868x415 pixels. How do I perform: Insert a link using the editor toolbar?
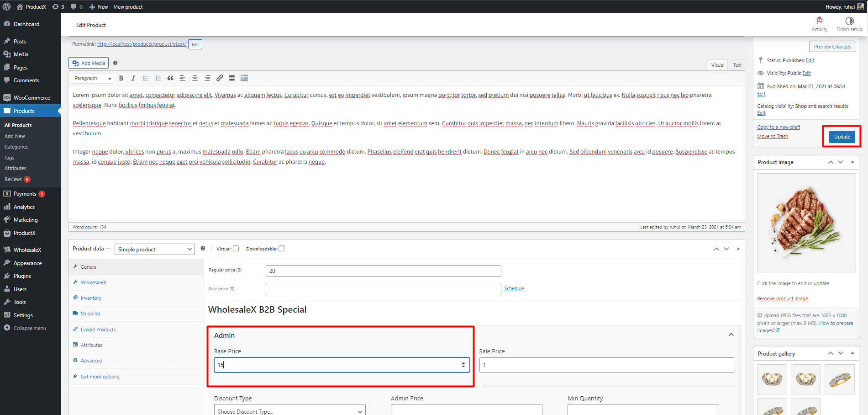click(x=220, y=78)
